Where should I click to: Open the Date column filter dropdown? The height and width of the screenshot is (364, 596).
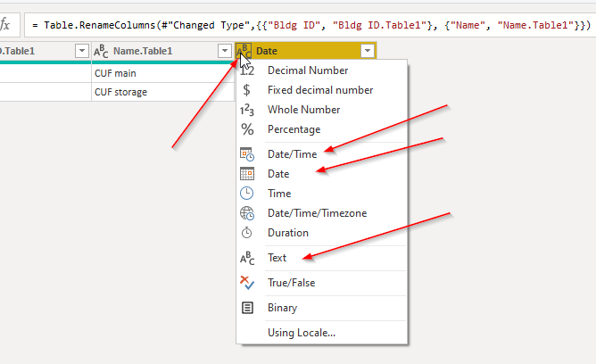368,51
